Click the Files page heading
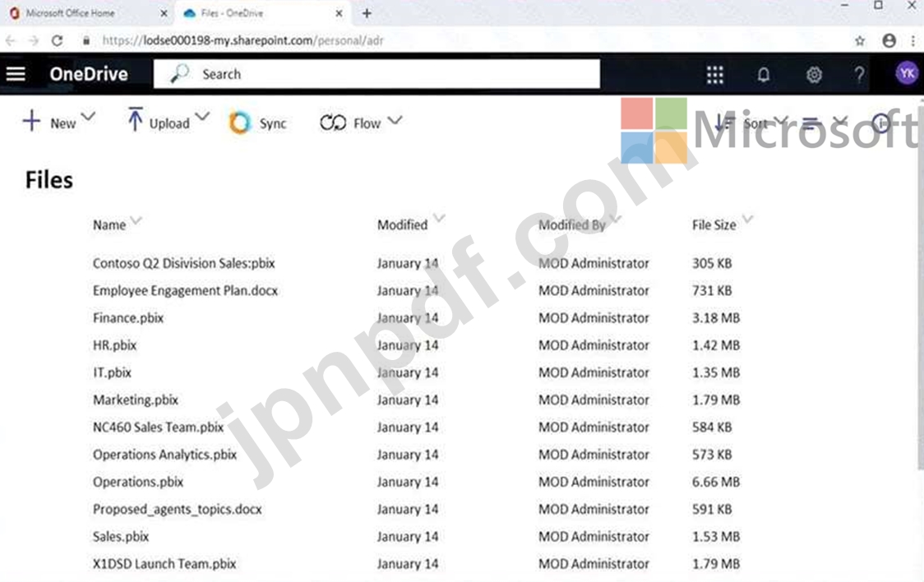The width and height of the screenshot is (924, 582). 49,180
